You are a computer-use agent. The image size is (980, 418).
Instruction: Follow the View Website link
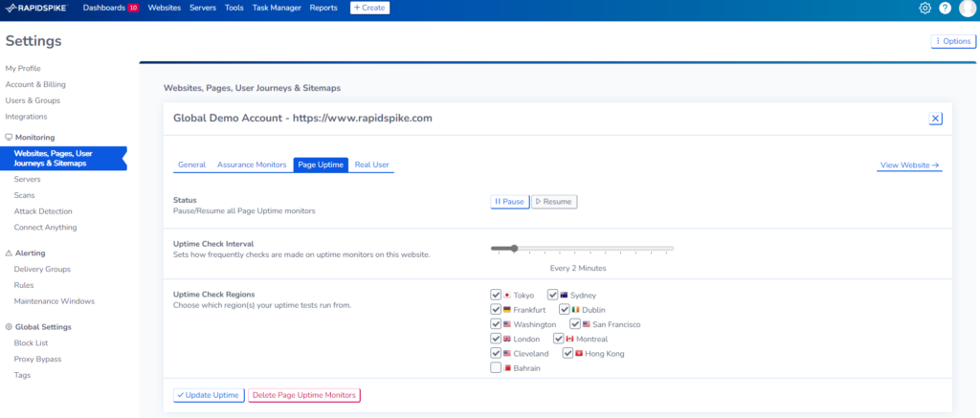909,165
